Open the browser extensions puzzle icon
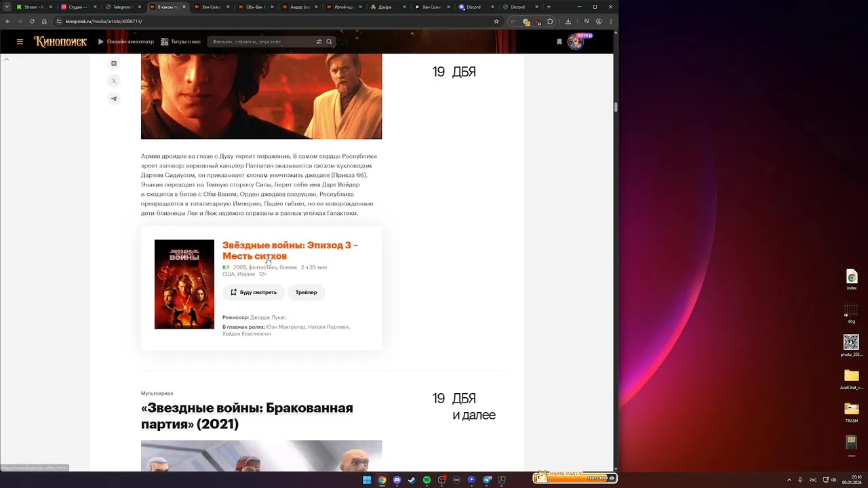This screenshot has height=488, width=868. tap(550, 21)
